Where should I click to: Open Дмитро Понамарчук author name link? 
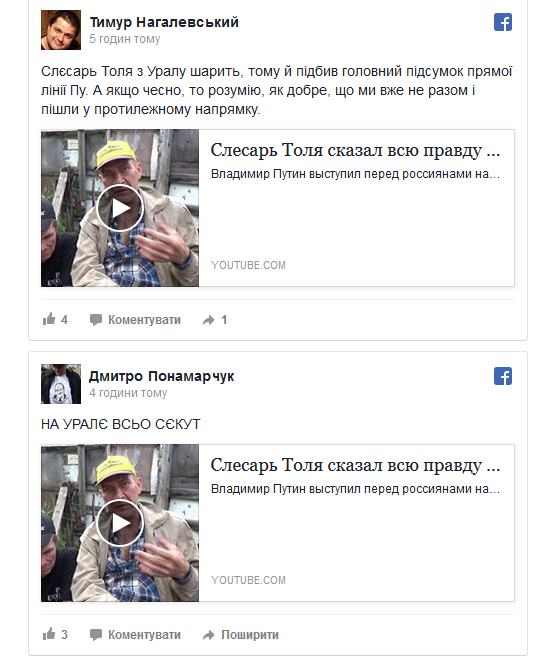coord(161,376)
